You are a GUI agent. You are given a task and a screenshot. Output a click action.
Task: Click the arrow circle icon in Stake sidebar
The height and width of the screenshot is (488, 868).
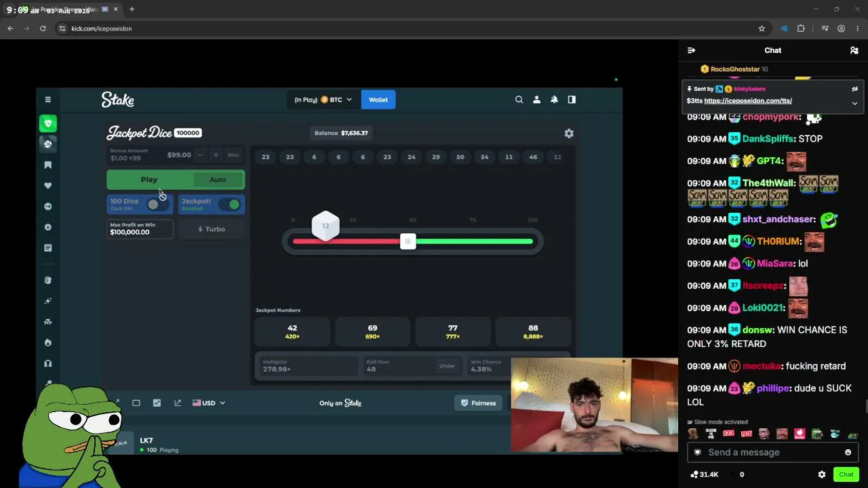[47, 206]
